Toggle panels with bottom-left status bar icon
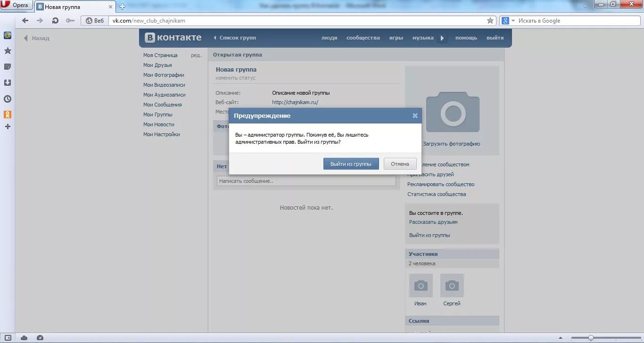Screen dimensions: 644x343 (8, 337)
